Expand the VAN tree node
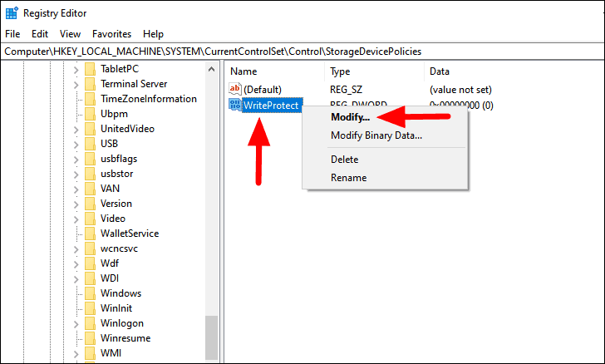Viewport: 605px width, 364px height. click(x=76, y=189)
